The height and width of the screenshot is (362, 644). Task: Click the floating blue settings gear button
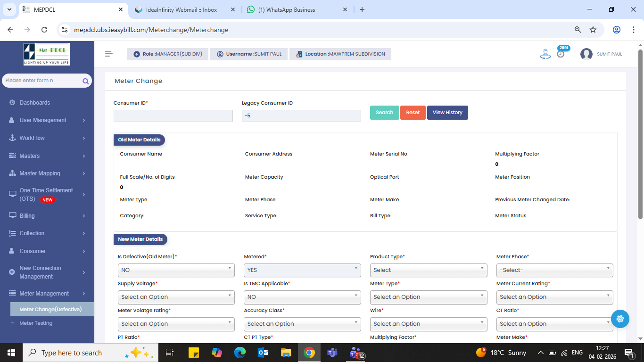pyautogui.click(x=620, y=319)
